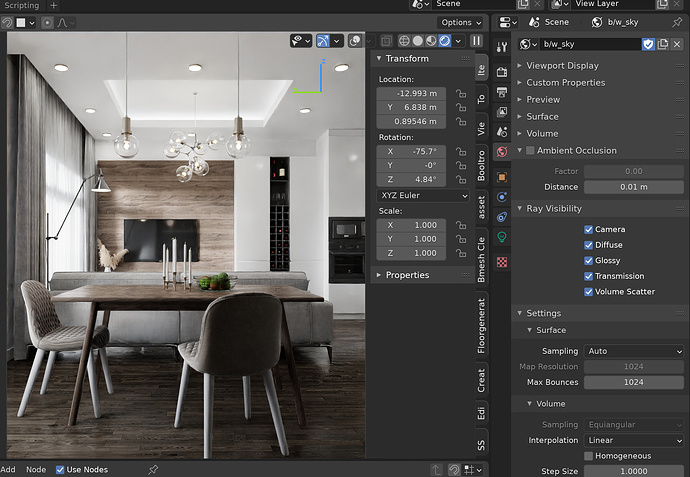Viewport: 690px width, 477px height.
Task: Open the properties editor type dropdown
Action: pos(508,22)
